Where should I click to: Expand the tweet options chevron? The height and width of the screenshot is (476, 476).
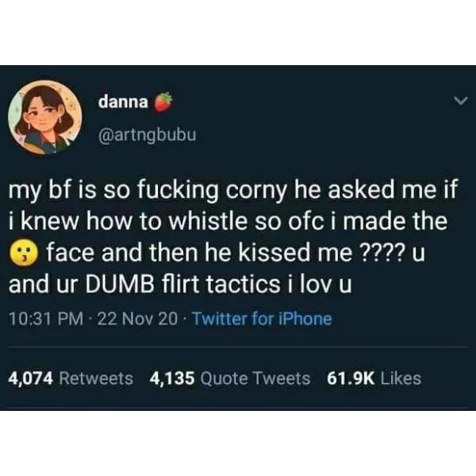(461, 101)
